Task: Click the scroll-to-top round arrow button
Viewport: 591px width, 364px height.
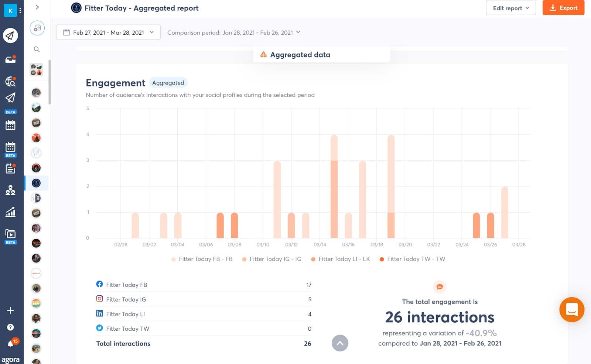Action: tap(340, 343)
